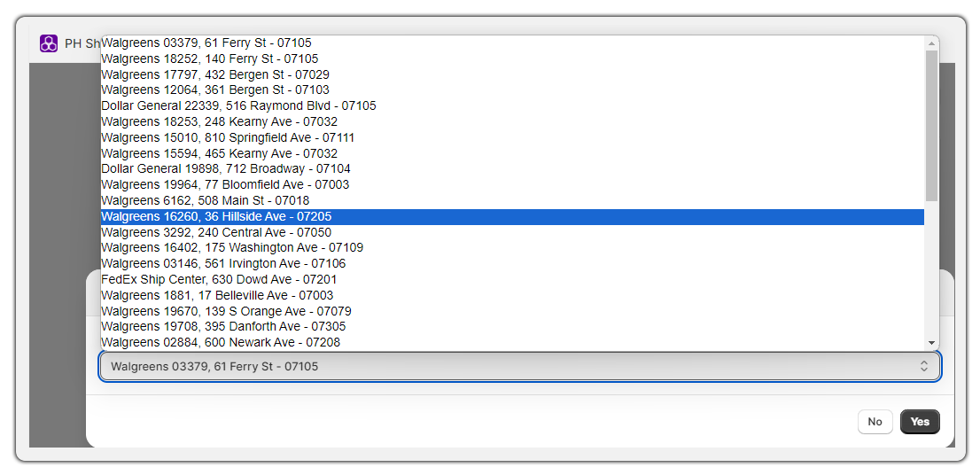Pick Dollar General 22339, 516 Raymond Blvd

pos(512,106)
